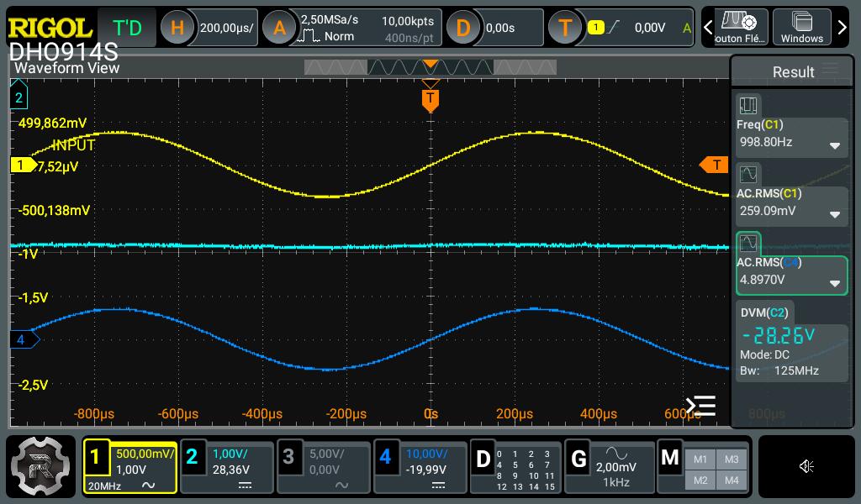861x504 pixels.
Task: Select the orange horizontal trigger position marker T
Action: (430, 100)
